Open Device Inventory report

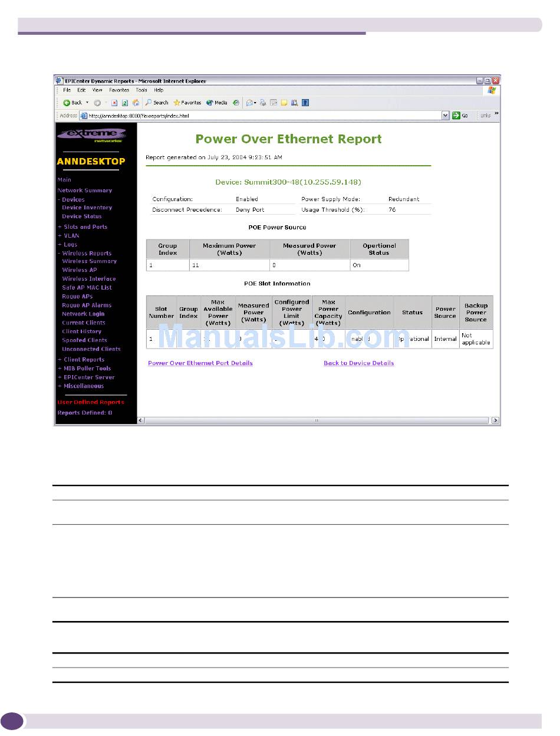click(87, 208)
